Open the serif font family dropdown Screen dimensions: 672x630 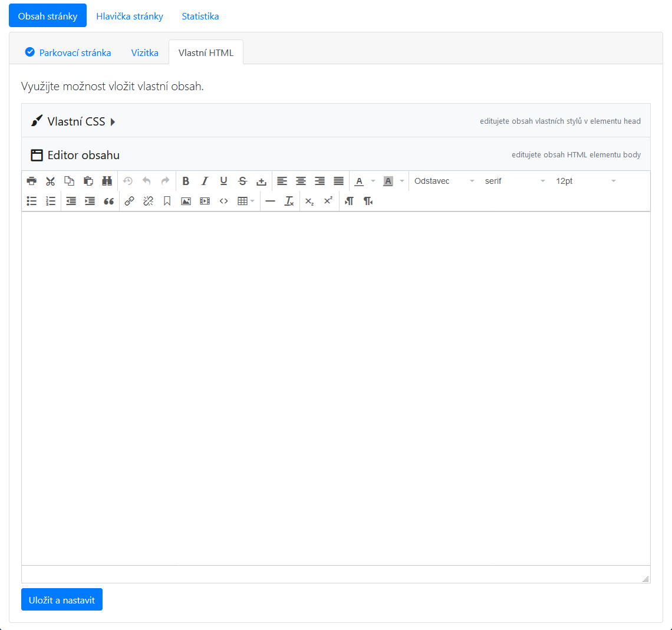[515, 181]
